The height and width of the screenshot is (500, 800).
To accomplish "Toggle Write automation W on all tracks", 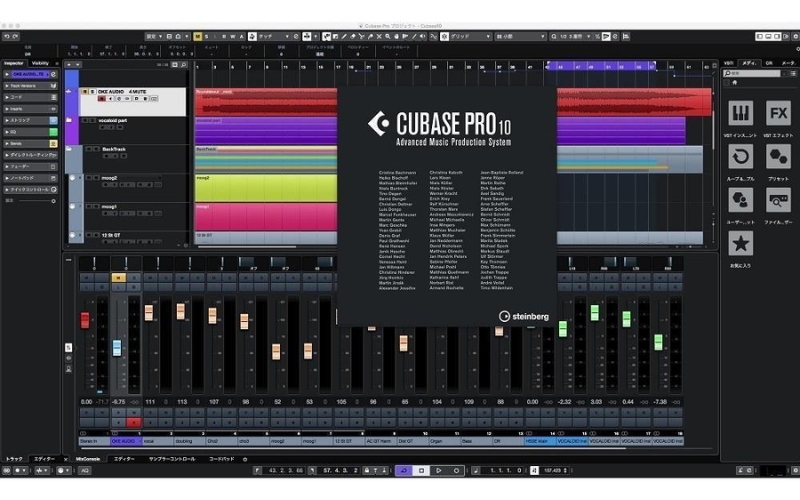I will click(x=233, y=36).
